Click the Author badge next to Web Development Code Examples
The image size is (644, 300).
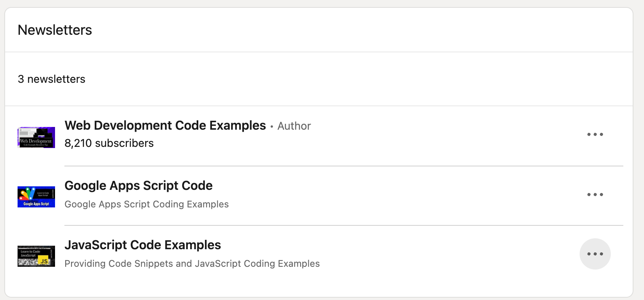pyautogui.click(x=294, y=126)
